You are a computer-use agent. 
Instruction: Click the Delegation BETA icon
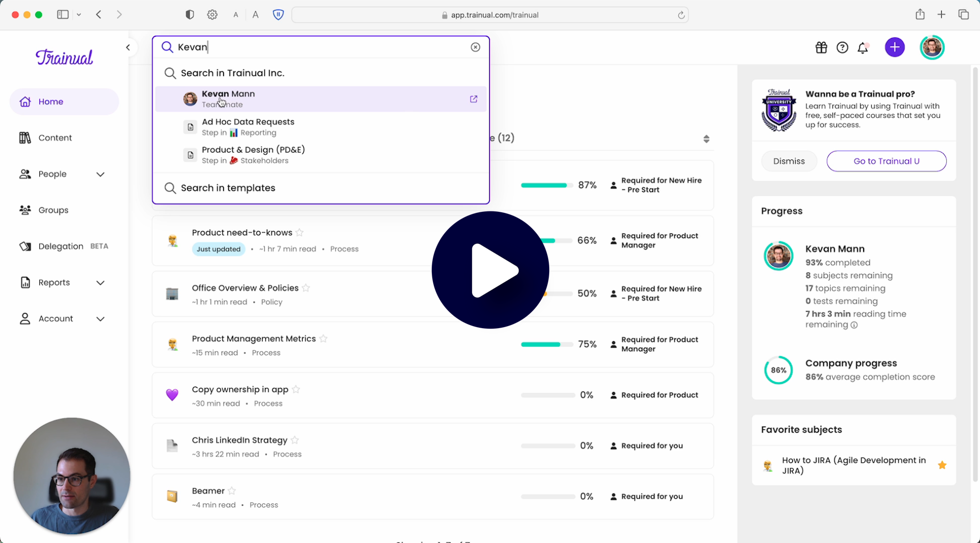click(24, 246)
